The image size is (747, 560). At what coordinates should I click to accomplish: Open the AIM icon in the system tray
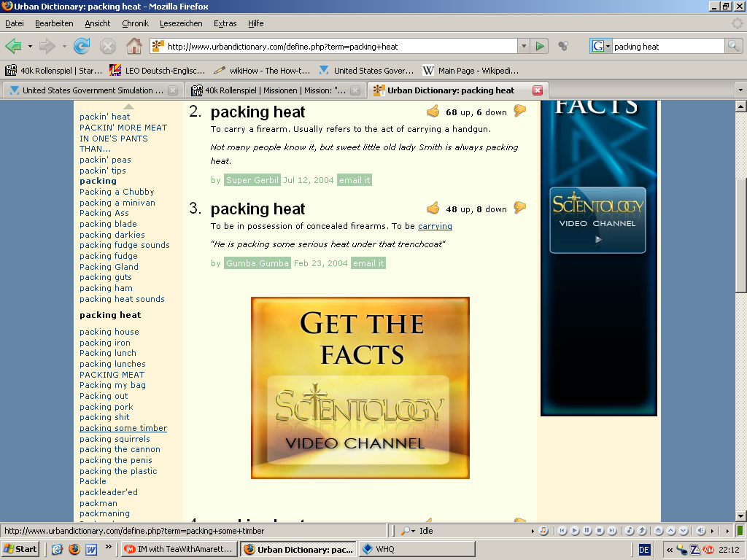click(x=708, y=549)
